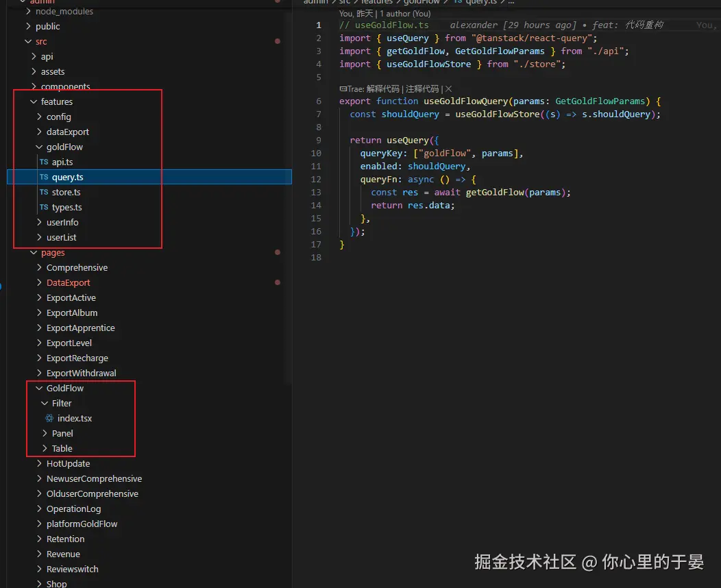
Task: Expand the userInfo folder chevron
Action: (x=40, y=223)
